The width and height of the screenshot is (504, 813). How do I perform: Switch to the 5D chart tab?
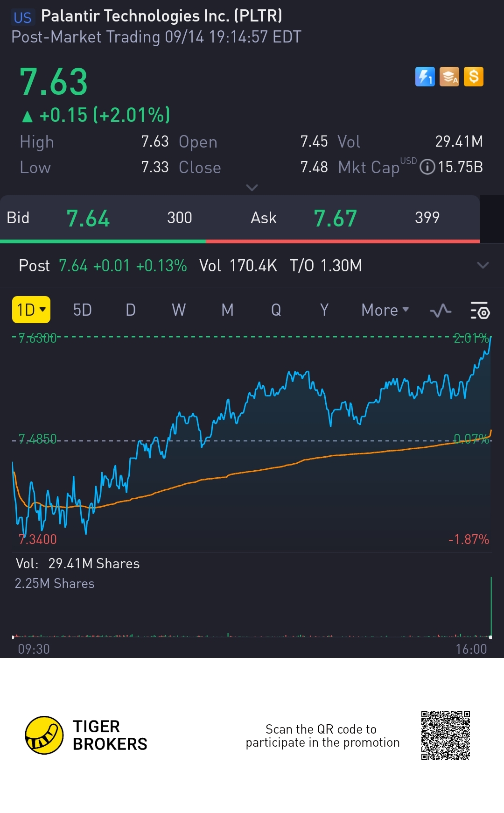[x=83, y=310]
